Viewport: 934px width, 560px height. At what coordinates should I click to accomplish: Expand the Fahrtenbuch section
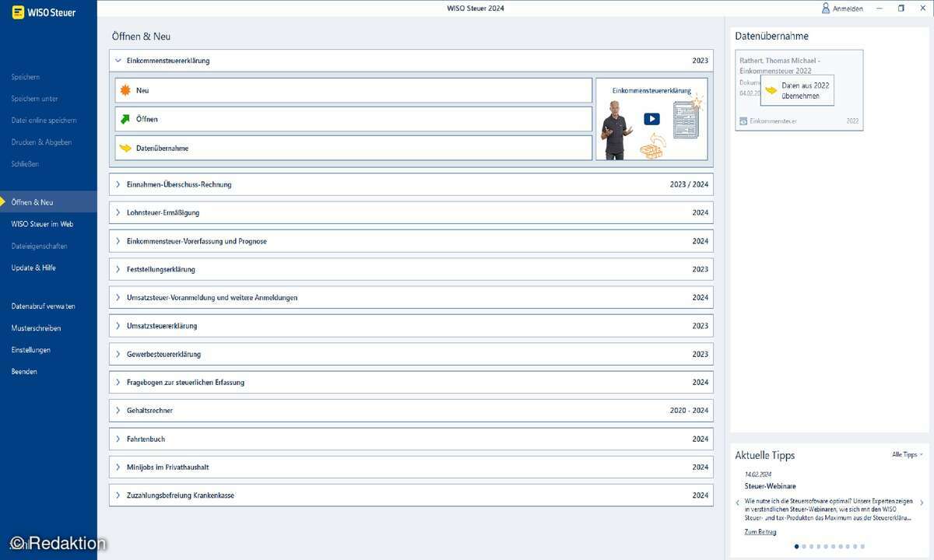(x=118, y=439)
